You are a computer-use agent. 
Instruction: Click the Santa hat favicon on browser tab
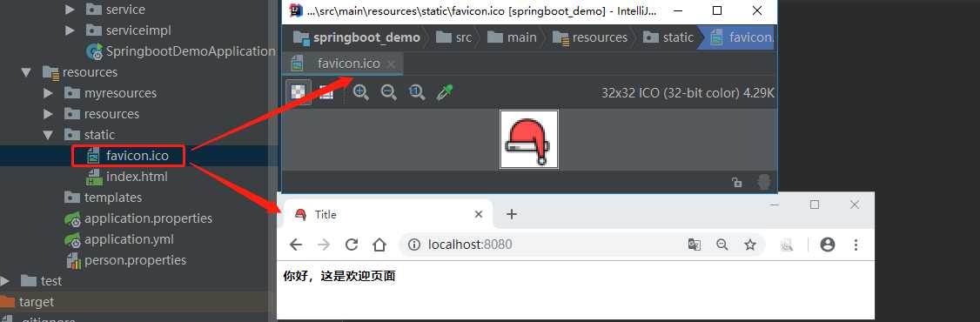pyautogui.click(x=300, y=214)
